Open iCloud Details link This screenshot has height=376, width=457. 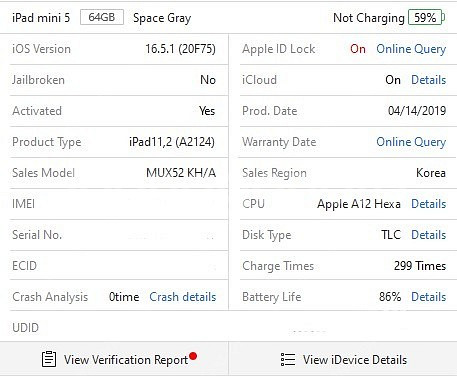(428, 80)
